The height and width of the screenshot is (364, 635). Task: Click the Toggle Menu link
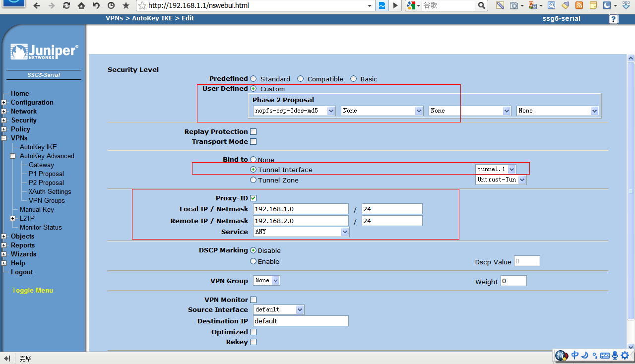[x=32, y=290]
